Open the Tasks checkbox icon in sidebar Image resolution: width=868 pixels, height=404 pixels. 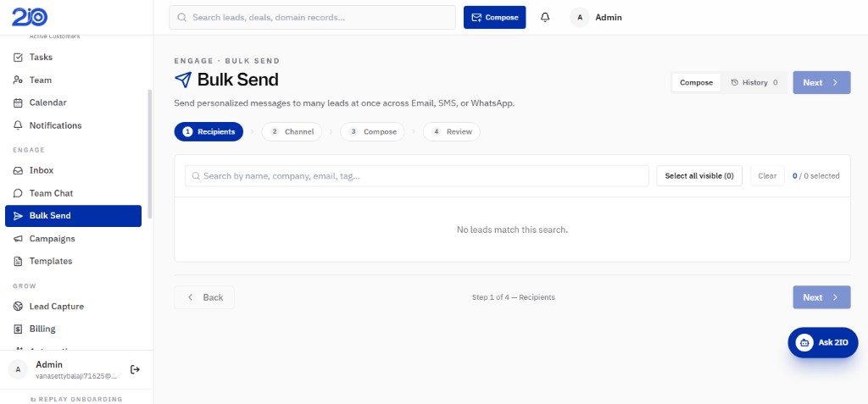18,57
